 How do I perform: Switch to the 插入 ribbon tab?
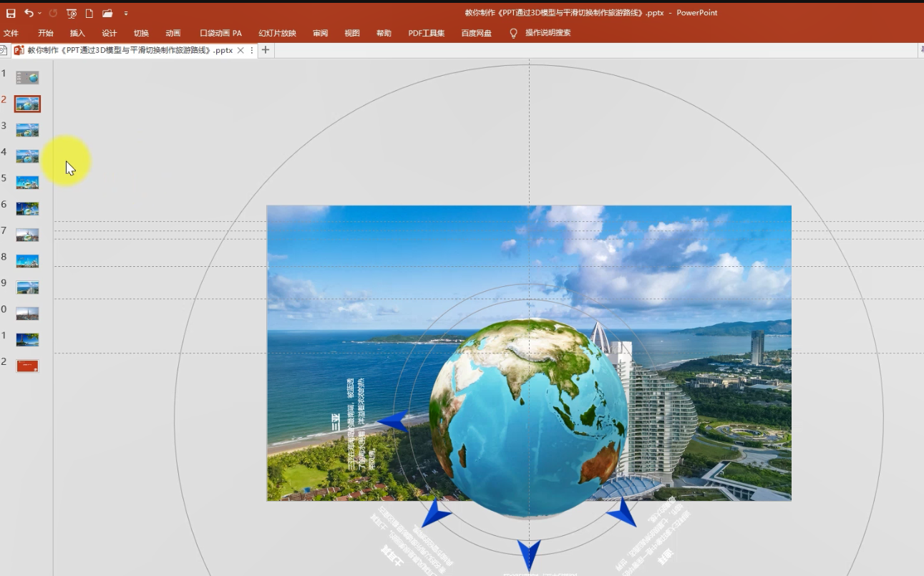click(x=77, y=33)
